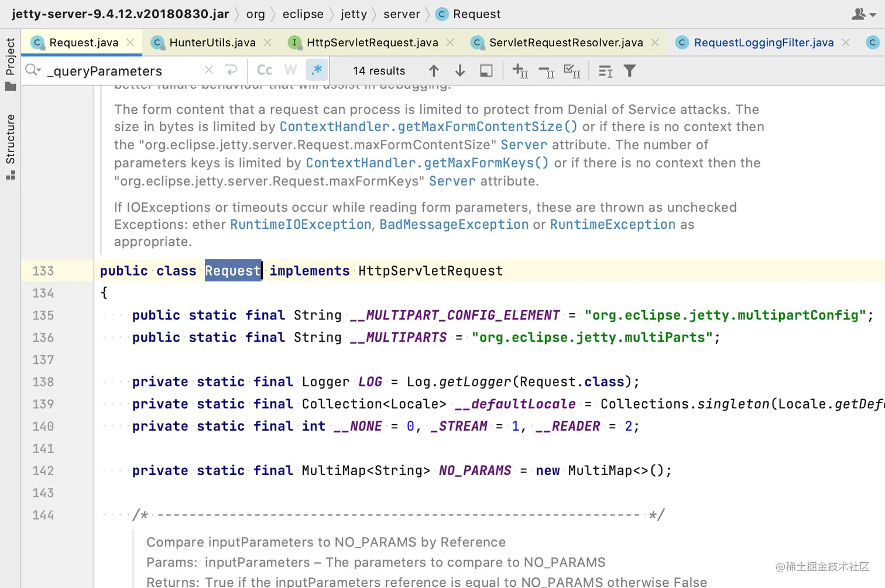The width and height of the screenshot is (885, 588).
Task: Click the highlighted Request class name
Action: (x=233, y=271)
